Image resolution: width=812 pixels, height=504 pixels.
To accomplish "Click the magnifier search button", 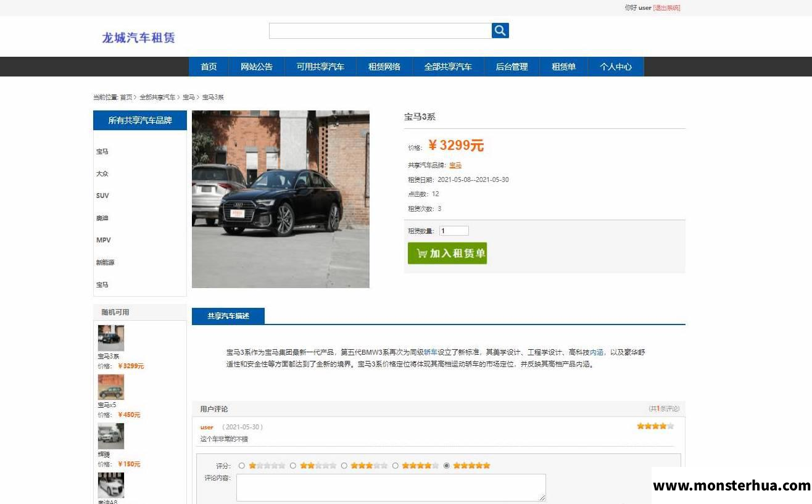I will coord(500,31).
